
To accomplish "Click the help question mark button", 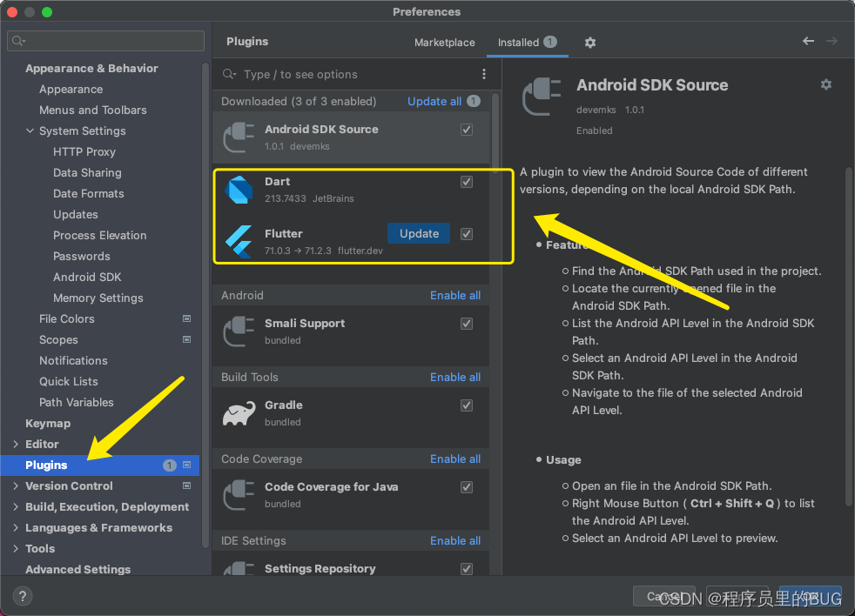I will 23,596.
